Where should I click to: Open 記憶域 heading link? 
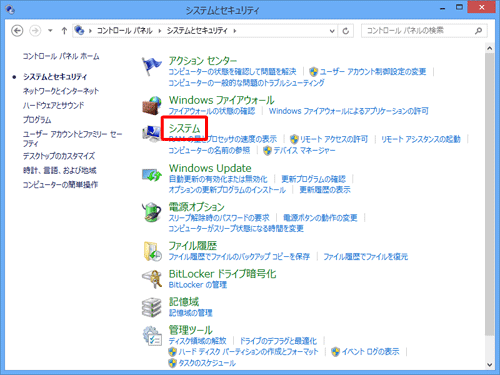pyautogui.click(x=184, y=302)
